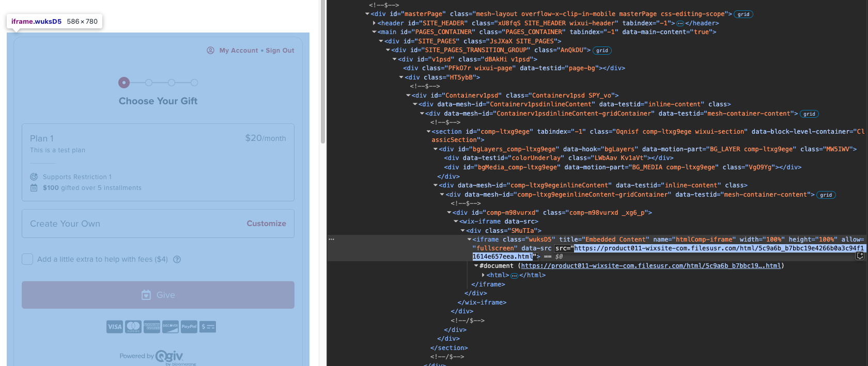Collapse the PAGES_CONTAINER main node

[374, 32]
